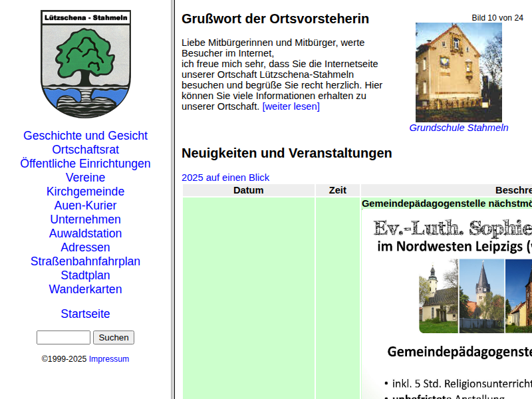The width and height of the screenshot is (532, 399).
Task: Go to the Ortschaftsrat section
Action: 85,150
